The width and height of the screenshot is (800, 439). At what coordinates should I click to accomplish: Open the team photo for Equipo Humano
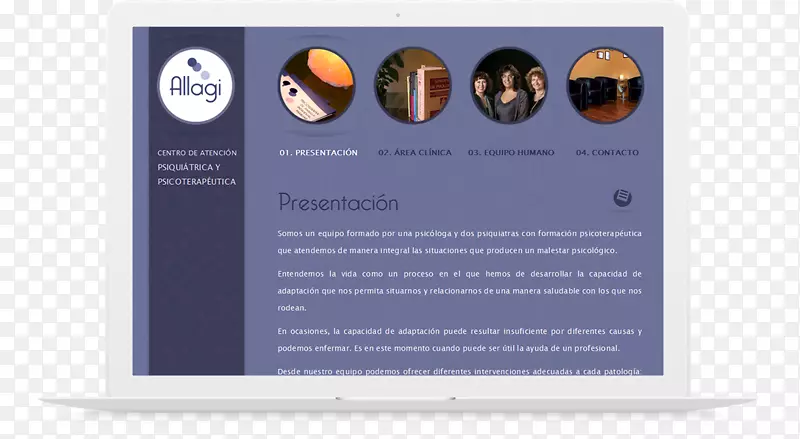tap(509, 85)
